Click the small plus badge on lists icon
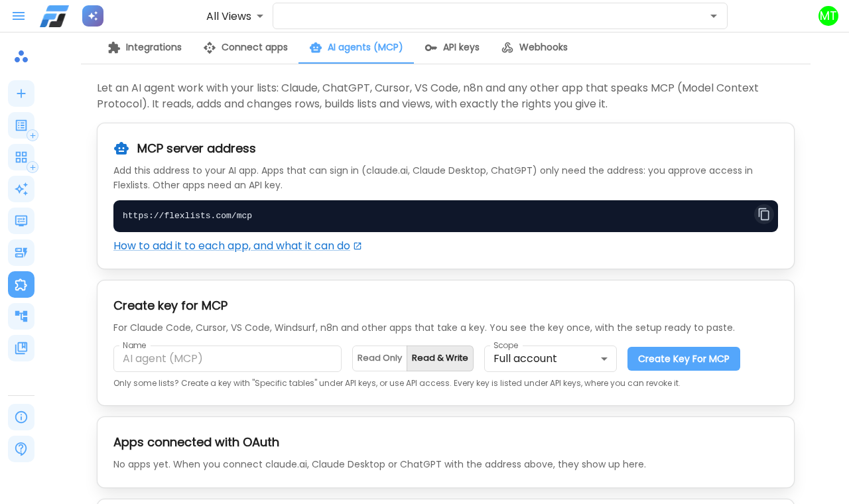The width and height of the screenshot is (849, 504). (33, 135)
